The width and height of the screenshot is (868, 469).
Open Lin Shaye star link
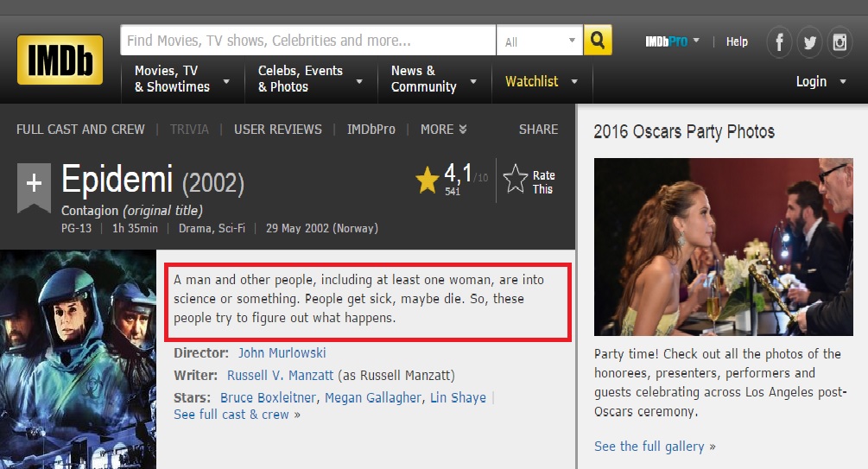458,397
